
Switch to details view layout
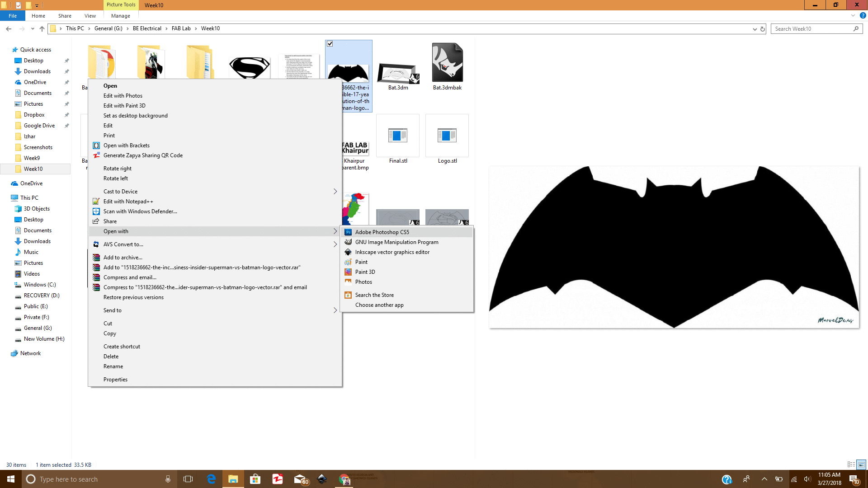coord(851,465)
